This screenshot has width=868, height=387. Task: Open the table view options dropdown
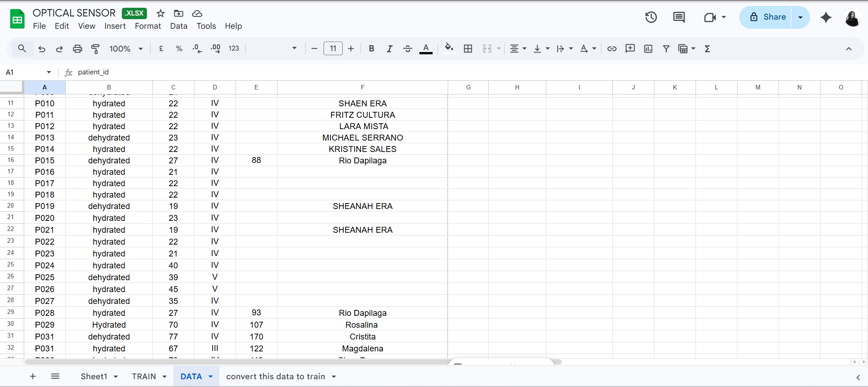pos(687,48)
